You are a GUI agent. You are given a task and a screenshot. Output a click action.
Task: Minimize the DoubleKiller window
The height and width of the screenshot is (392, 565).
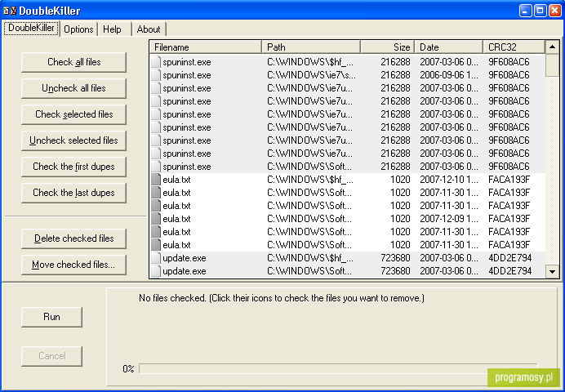tap(525, 11)
